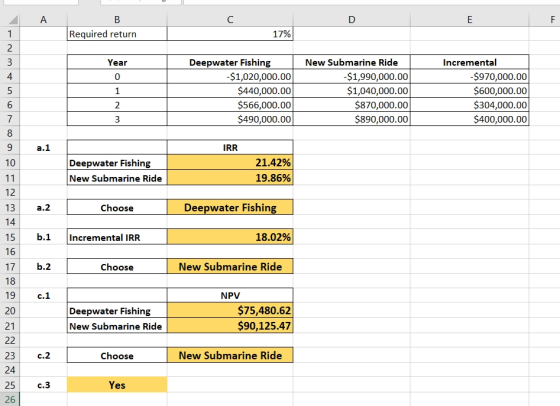This screenshot has height=406, width=560.
Task: Select entire column B via its header
Action: pyautogui.click(x=117, y=19)
